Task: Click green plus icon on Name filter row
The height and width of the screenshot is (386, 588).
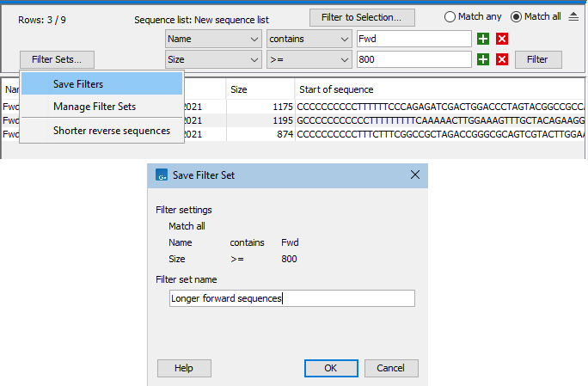Action: [x=483, y=39]
